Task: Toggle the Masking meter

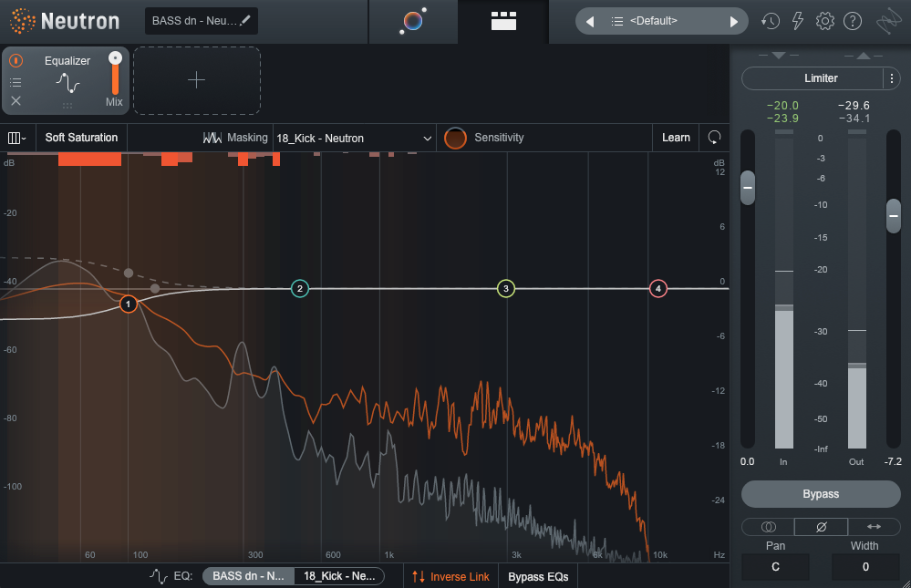Action: [235, 138]
